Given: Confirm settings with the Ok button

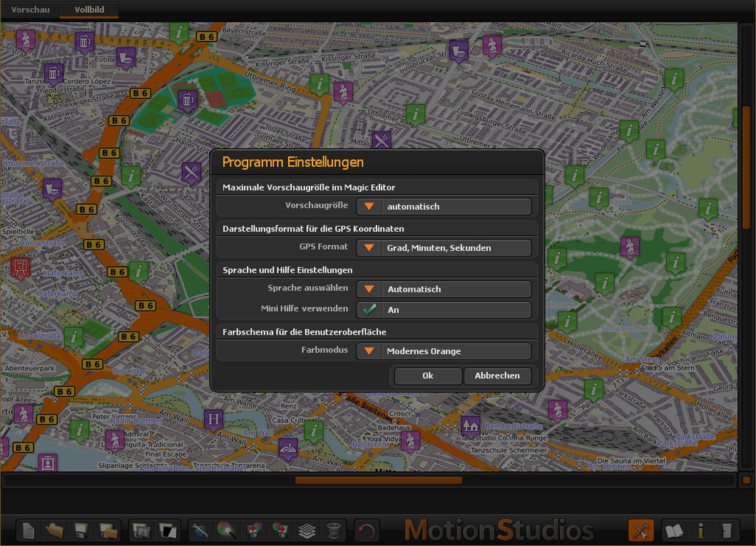Looking at the screenshot, I should [x=427, y=375].
